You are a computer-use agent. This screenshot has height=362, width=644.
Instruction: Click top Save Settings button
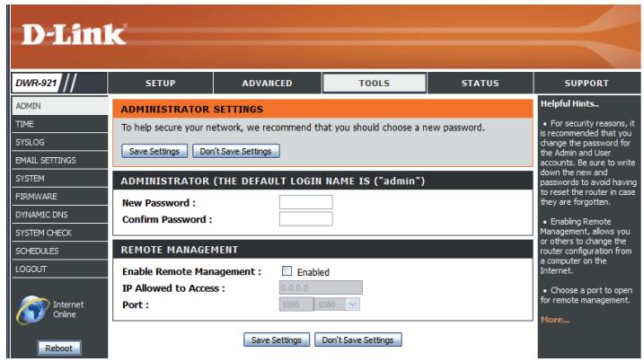[x=154, y=151]
